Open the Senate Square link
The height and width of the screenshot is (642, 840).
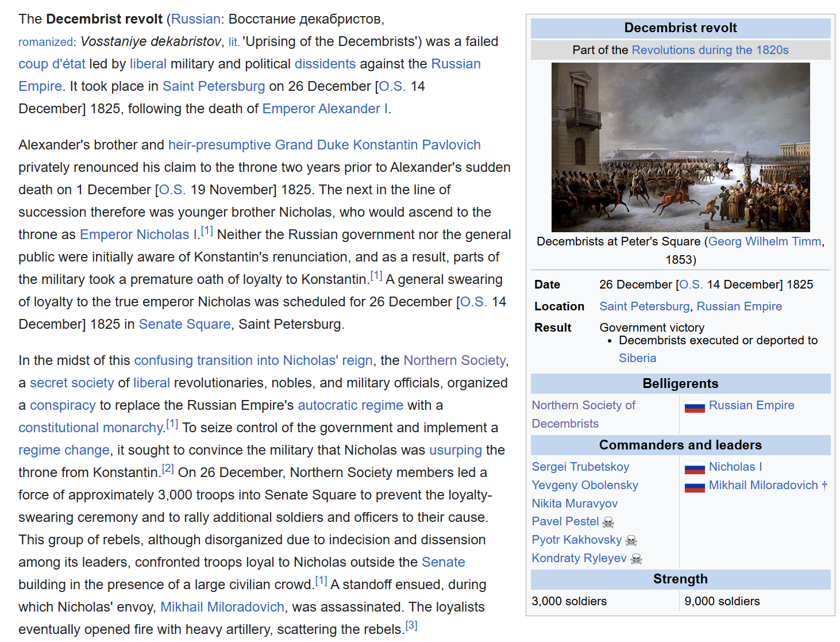[184, 324]
